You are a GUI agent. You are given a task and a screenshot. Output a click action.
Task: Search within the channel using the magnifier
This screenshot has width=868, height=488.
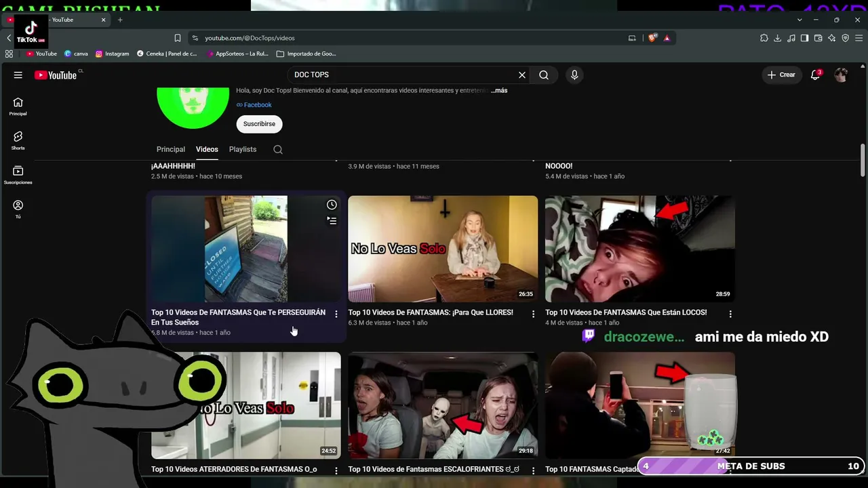click(x=278, y=150)
